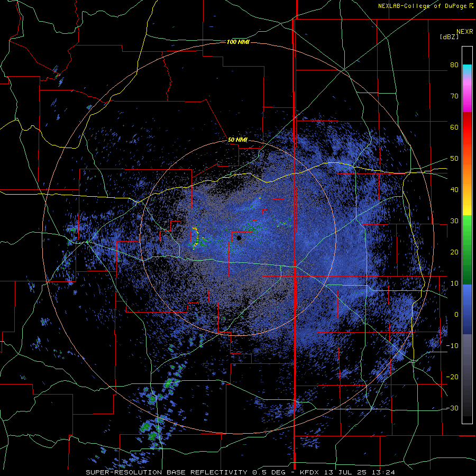Click the 70 value on the dBZ scale

pyautogui.click(x=454, y=96)
